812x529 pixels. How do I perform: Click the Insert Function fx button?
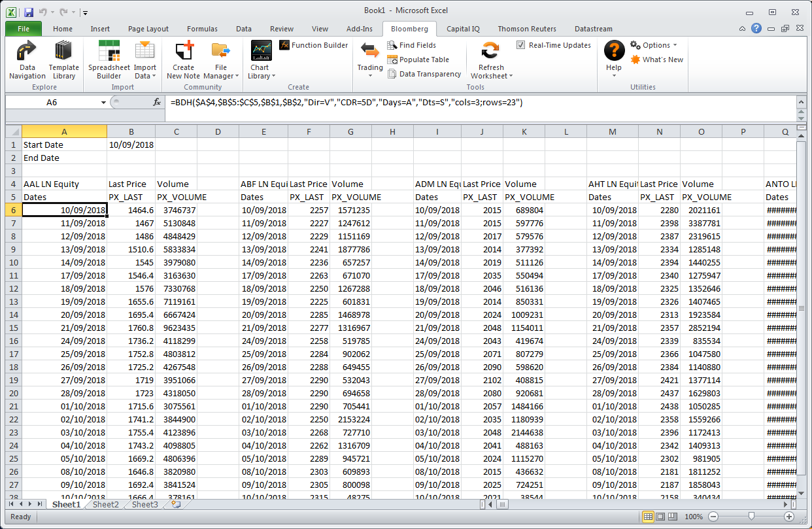[157, 103]
